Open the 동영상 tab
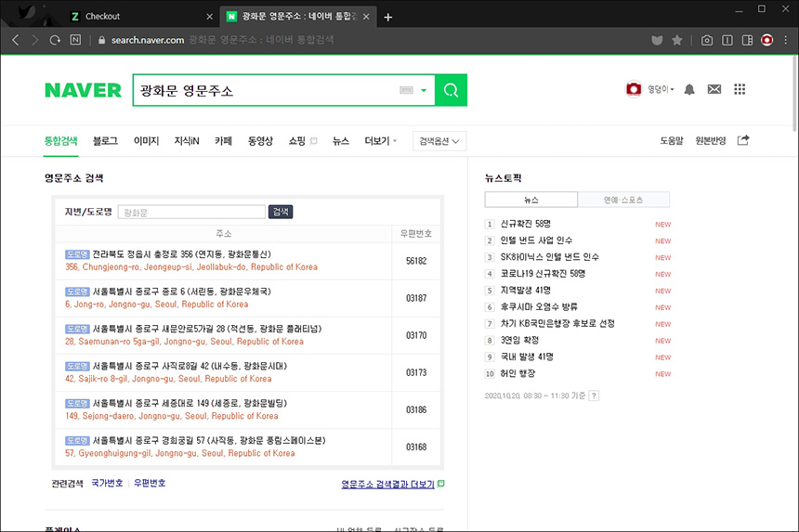 (x=260, y=141)
